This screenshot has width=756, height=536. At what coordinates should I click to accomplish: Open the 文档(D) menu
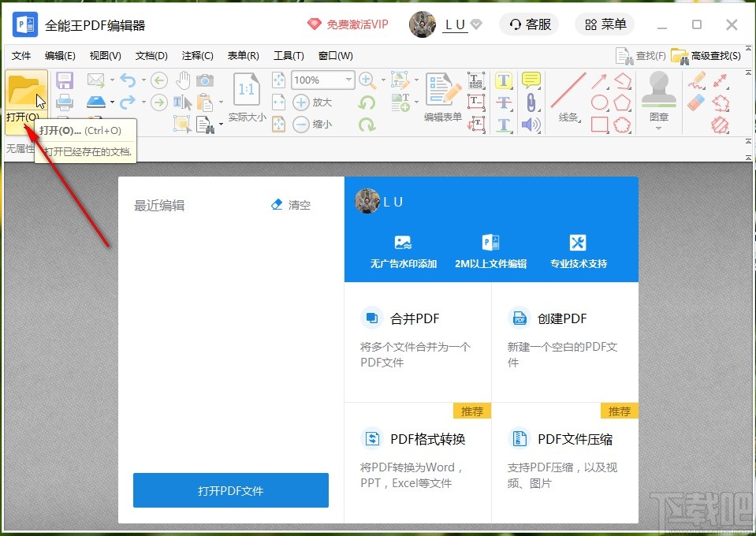click(x=151, y=56)
